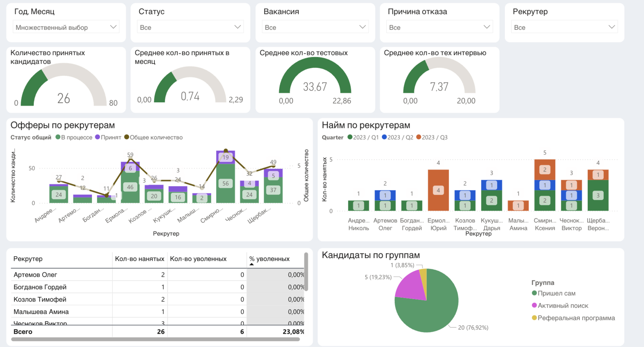
Task: Click the Активный поиск legend icon
Action: click(534, 306)
